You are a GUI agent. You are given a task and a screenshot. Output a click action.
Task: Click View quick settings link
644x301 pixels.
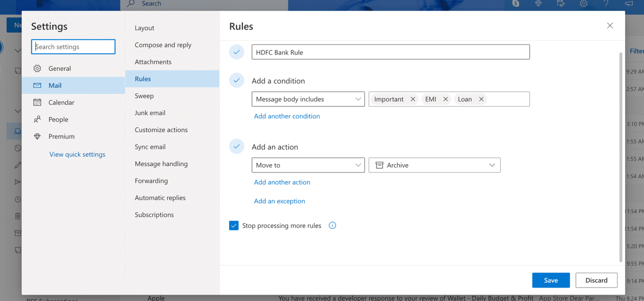[77, 154]
